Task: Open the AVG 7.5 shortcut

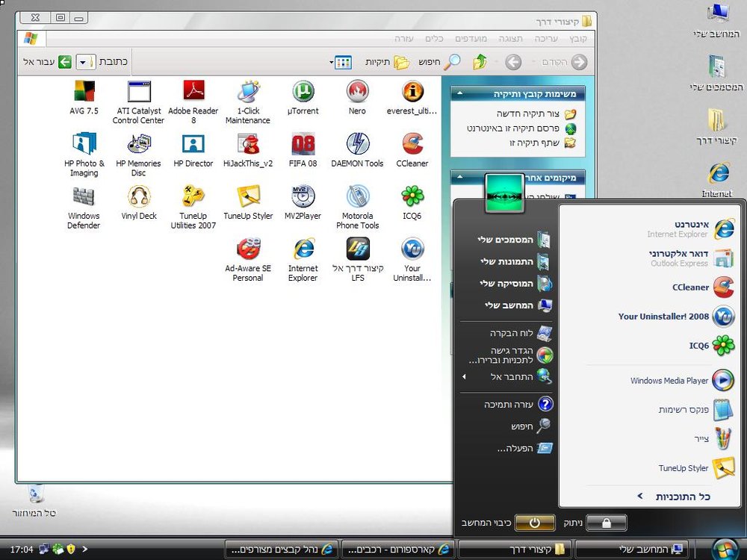Action: [84, 98]
